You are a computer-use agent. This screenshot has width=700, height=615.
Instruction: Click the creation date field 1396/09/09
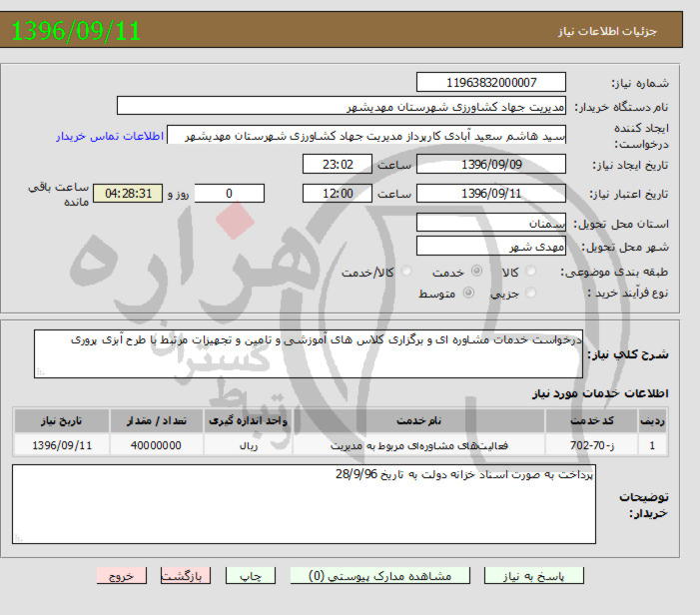pos(491,165)
